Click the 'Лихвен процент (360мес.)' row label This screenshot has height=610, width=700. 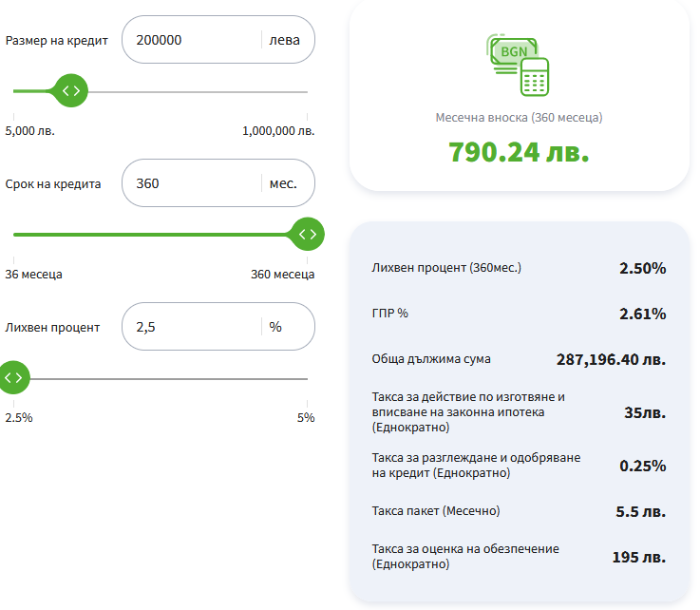pos(446,268)
